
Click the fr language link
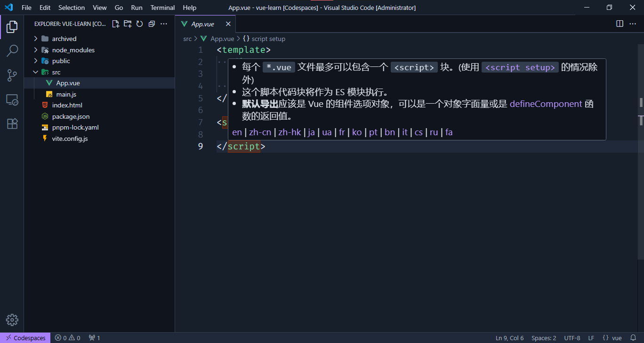click(342, 132)
